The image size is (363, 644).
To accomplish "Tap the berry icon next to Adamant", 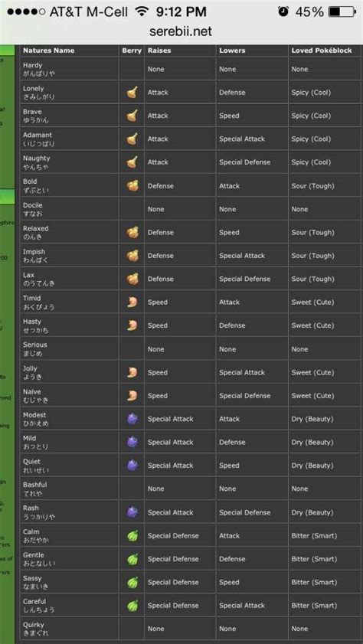I will click(132, 139).
